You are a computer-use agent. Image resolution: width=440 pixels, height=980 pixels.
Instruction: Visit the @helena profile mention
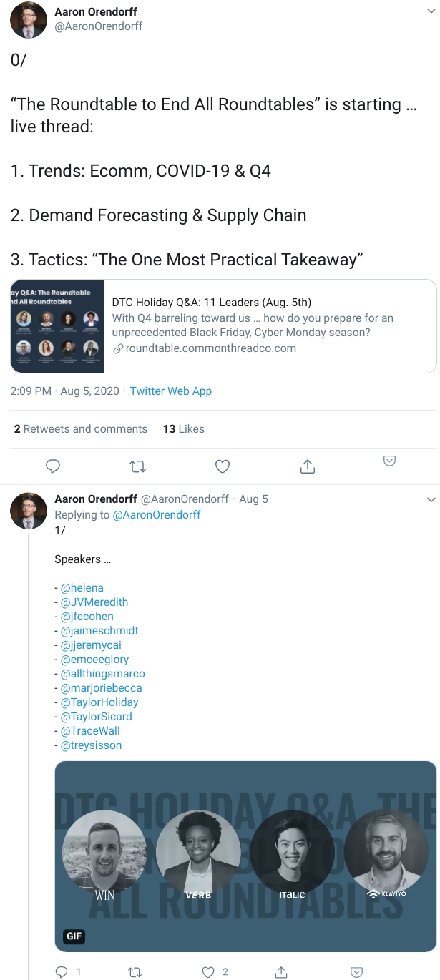click(x=82, y=588)
